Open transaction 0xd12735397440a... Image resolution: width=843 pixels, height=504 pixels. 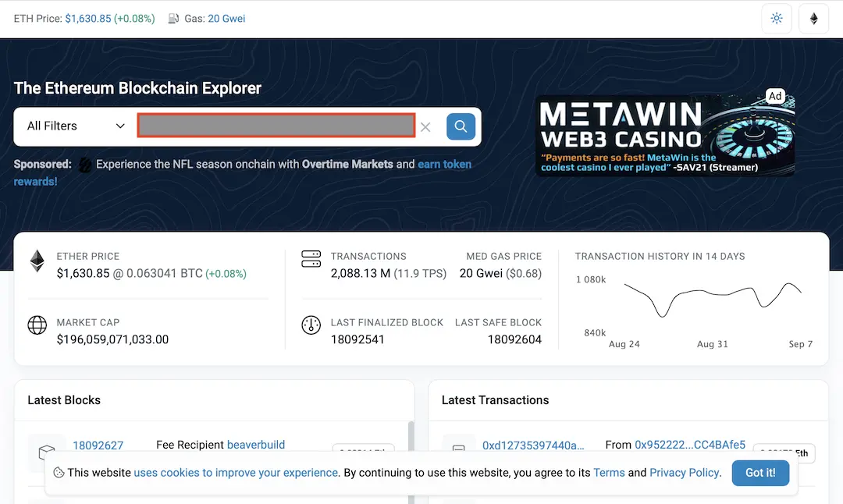[x=533, y=445]
